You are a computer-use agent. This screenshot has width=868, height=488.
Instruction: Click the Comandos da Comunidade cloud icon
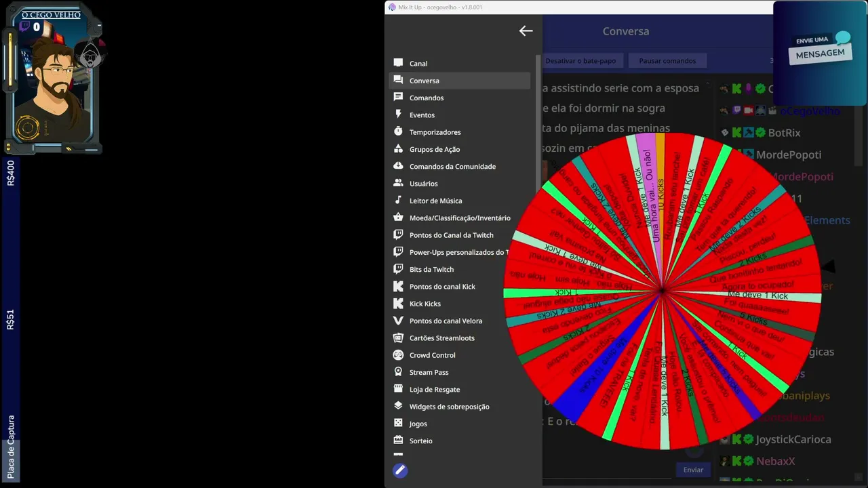point(398,166)
